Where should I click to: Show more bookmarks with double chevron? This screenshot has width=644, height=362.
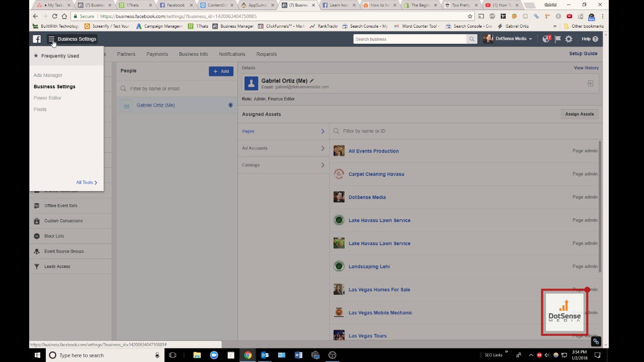(554, 26)
